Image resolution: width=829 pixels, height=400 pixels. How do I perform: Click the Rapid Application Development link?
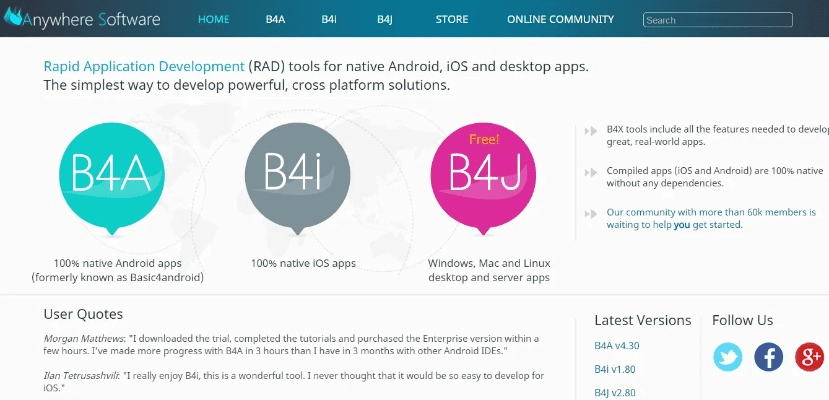coord(144,66)
